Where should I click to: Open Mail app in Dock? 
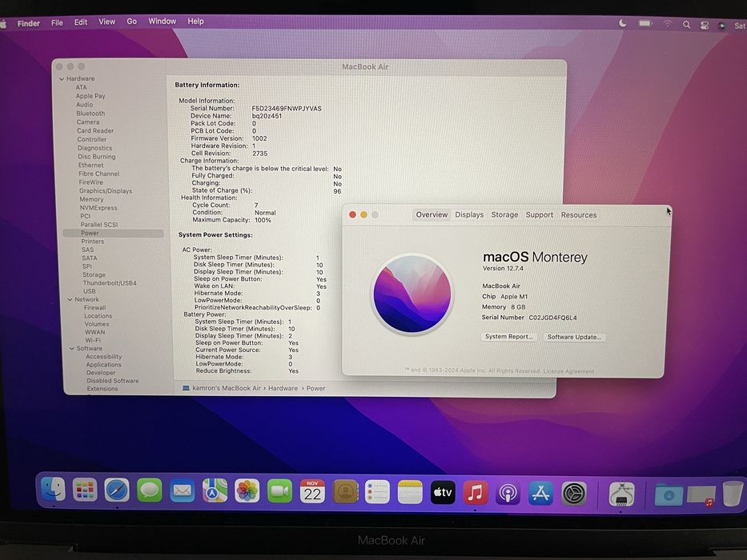pyautogui.click(x=182, y=490)
